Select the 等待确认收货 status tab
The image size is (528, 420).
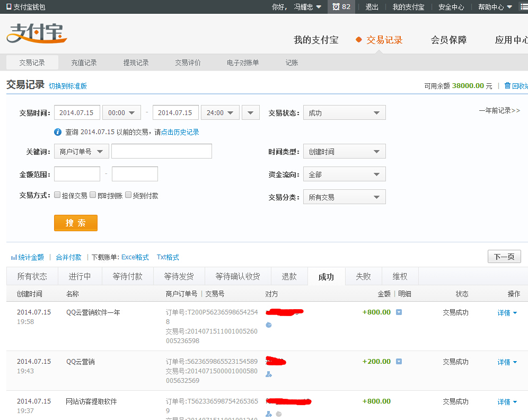pyautogui.click(x=237, y=276)
